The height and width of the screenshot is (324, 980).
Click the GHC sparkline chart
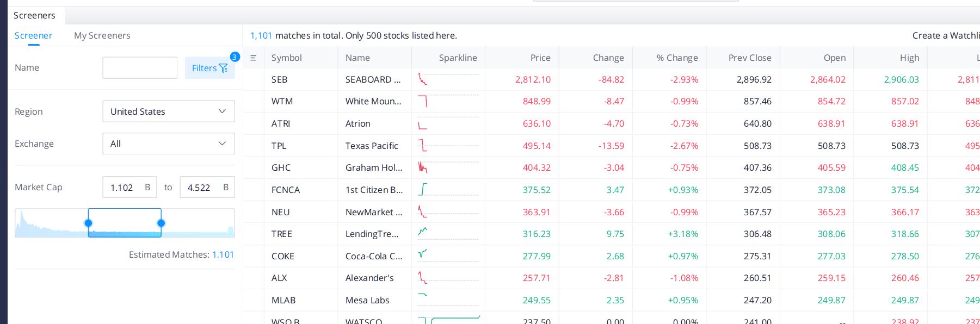click(x=448, y=167)
